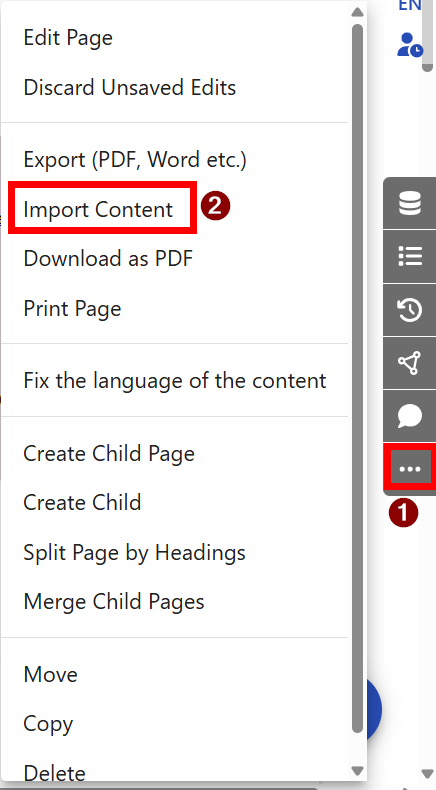Open the comments speech bubble icon
The image size is (436, 790).
pos(410,416)
